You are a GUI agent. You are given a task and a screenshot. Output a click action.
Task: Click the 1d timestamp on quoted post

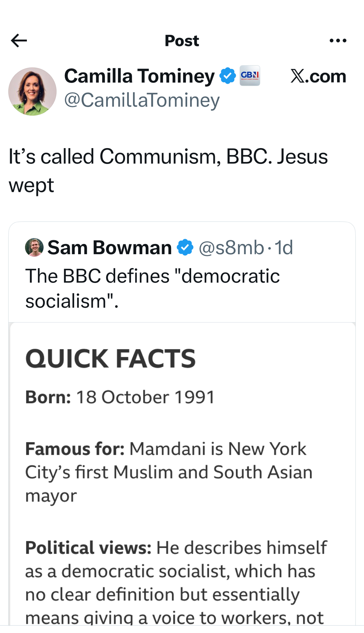point(284,248)
